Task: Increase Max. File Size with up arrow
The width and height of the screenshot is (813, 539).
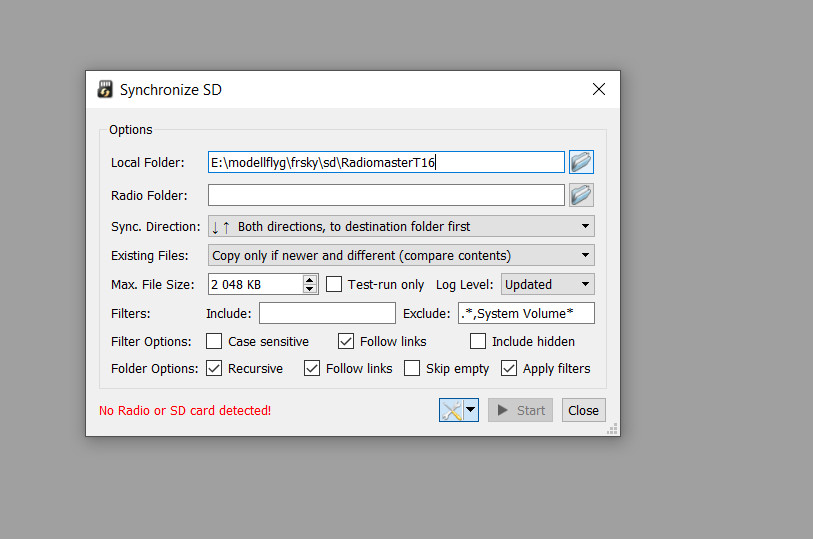Action: point(310,279)
